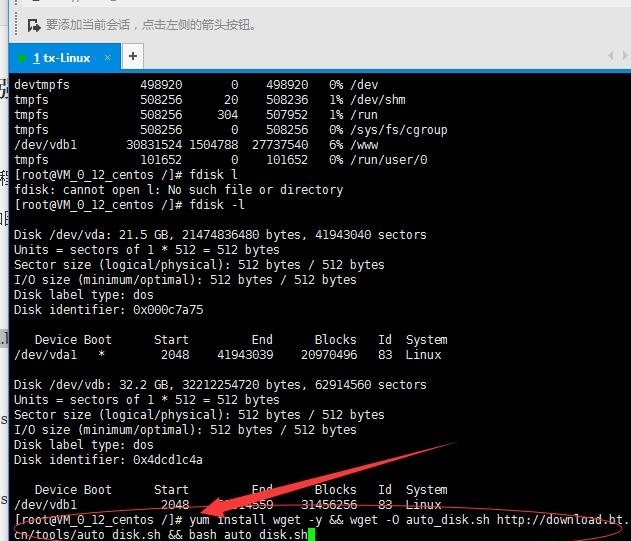Screen dimensions: 631x541
Task: Click the tmpfs /dev/shm row
Action: coord(210,100)
